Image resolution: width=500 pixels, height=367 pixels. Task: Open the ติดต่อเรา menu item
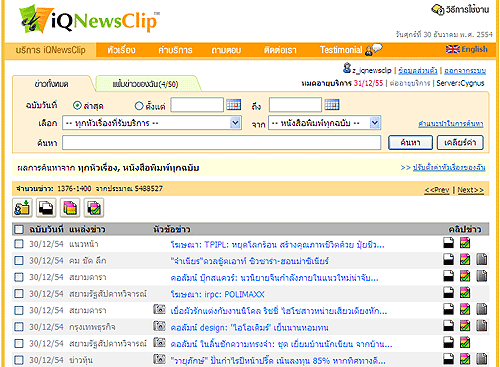(280, 50)
